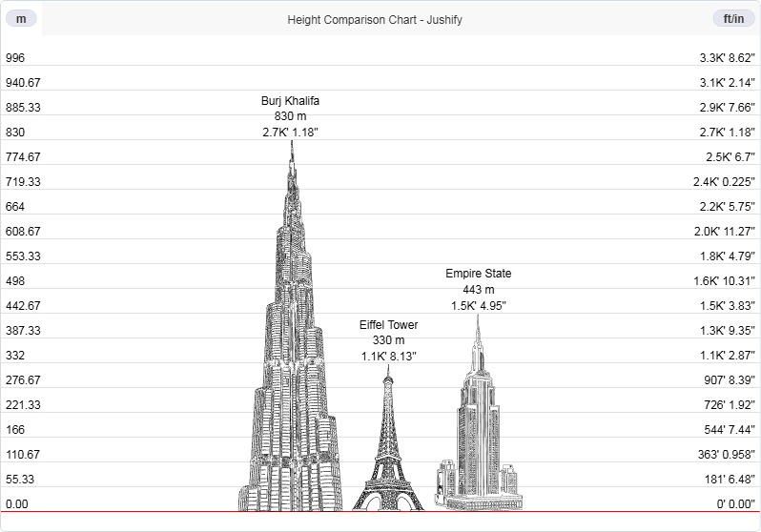
Task: Click the 332 scale value
Action: point(15,356)
